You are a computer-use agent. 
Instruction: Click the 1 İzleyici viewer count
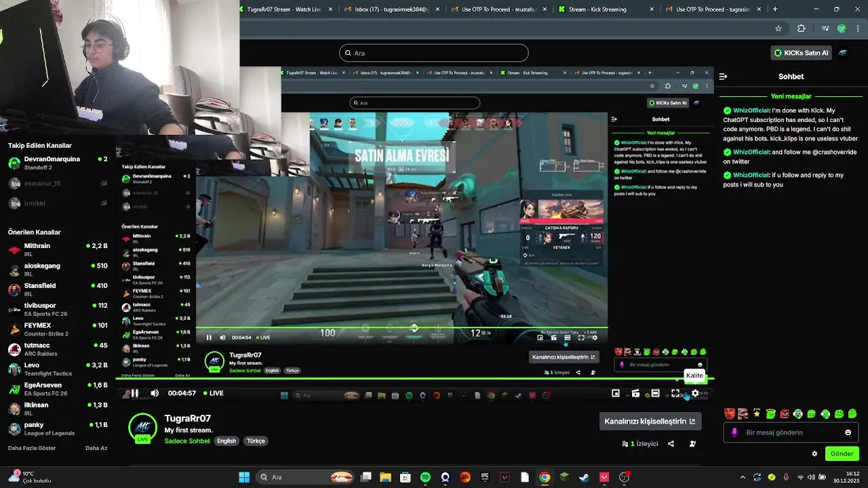click(x=640, y=444)
